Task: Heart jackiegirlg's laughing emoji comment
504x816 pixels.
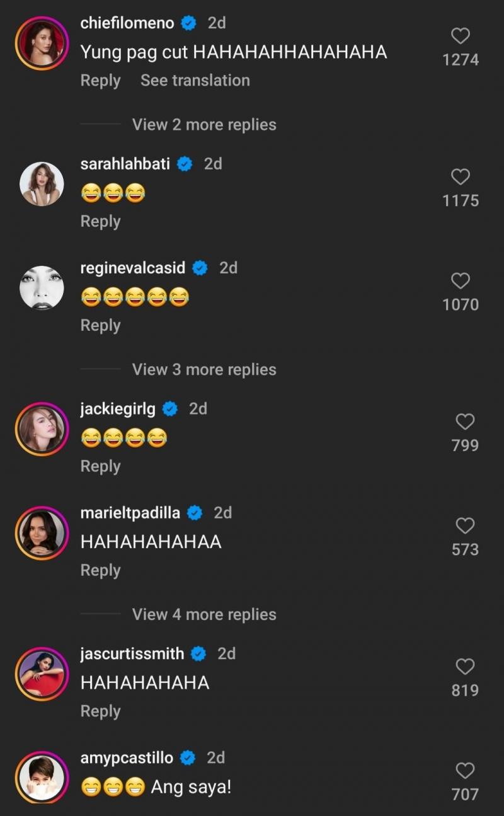Action: (465, 422)
